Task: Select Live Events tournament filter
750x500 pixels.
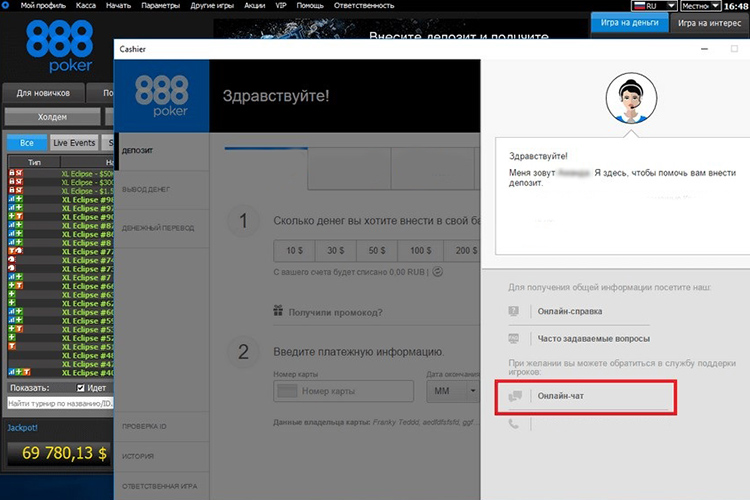Action: pos(74,143)
